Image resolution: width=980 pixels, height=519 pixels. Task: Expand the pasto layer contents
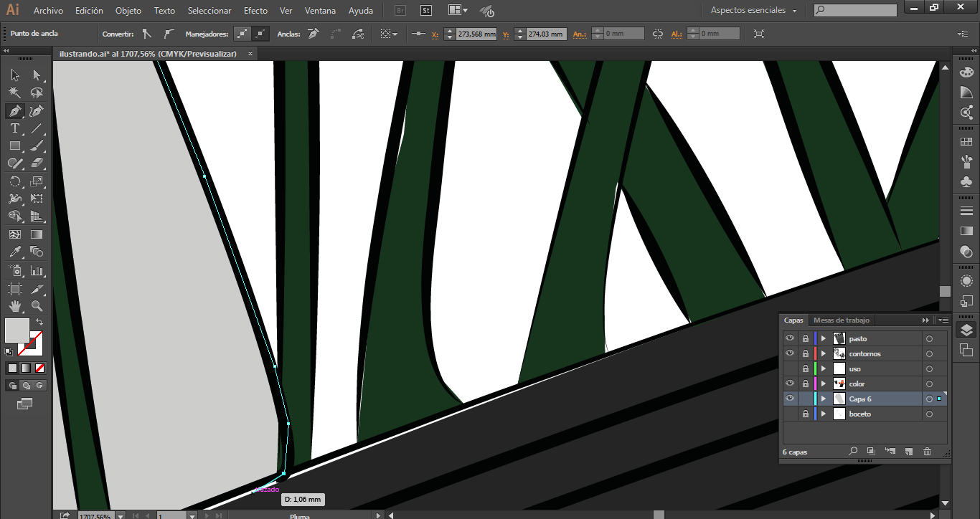point(824,338)
